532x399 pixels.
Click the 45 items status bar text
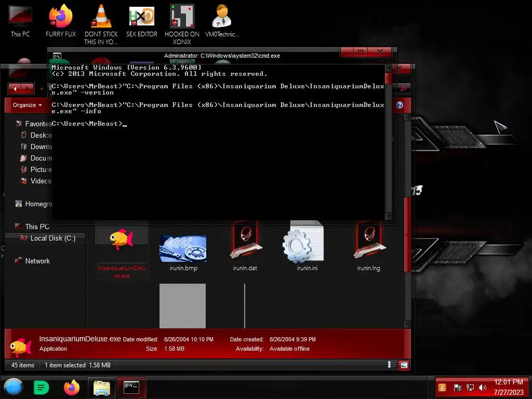coord(23,365)
